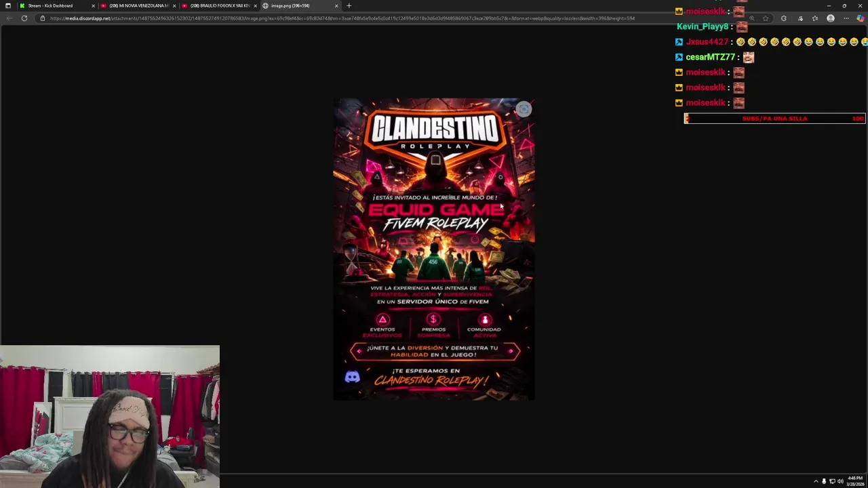Go back to the previous page
The height and width of the screenshot is (488, 868).
(x=9, y=18)
